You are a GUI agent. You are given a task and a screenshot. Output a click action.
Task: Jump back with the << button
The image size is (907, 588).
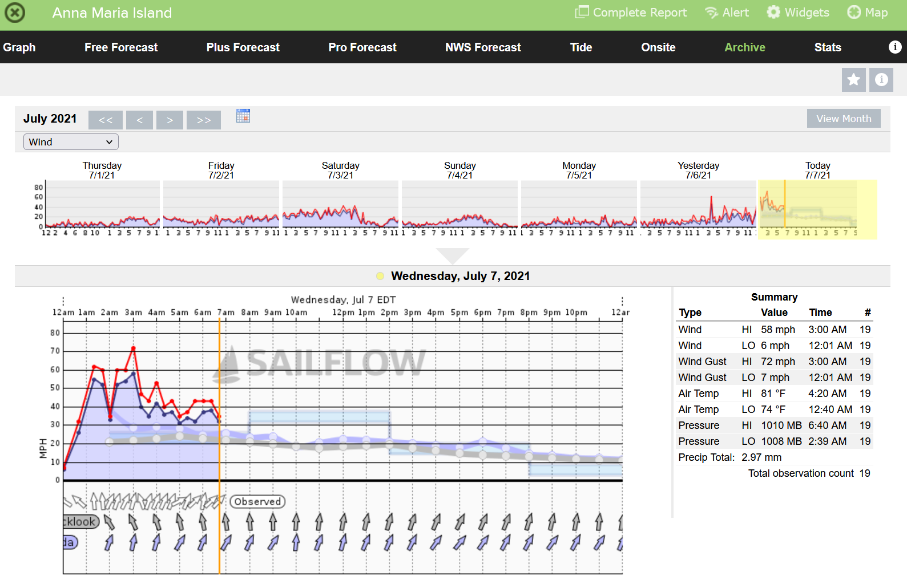pos(106,120)
